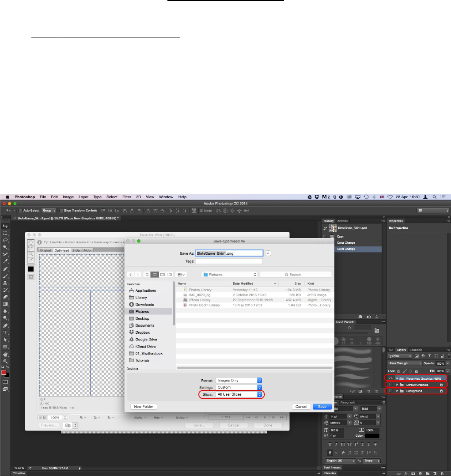
Task: Click the New Folder button
Action: click(x=144, y=407)
